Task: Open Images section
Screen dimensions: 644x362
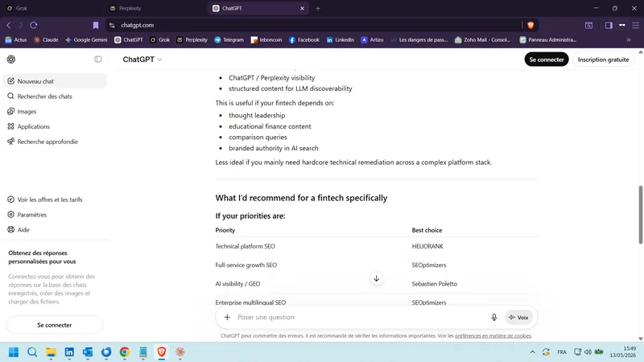Action: click(55, 112)
